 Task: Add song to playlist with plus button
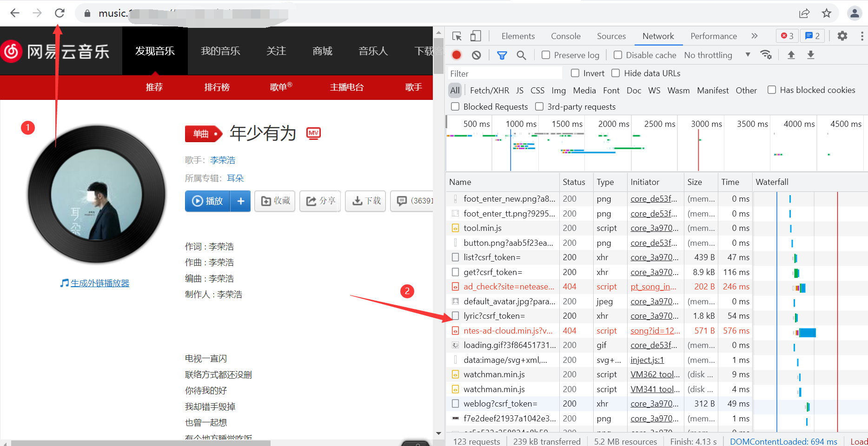241,201
